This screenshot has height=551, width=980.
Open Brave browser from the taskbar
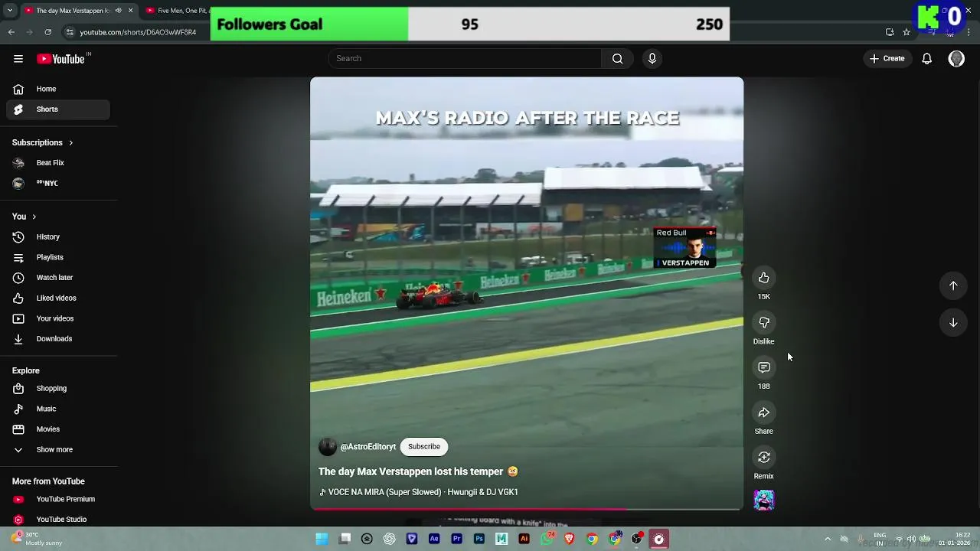pyautogui.click(x=569, y=540)
